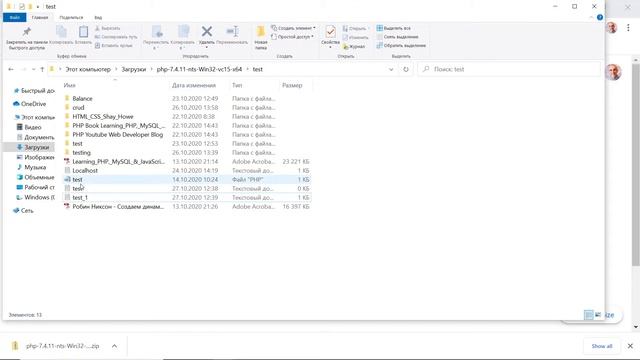This screenshot has width=640, height=360.
Task: Click the ribbon help question mark icon
Action: tap(600, 17)
